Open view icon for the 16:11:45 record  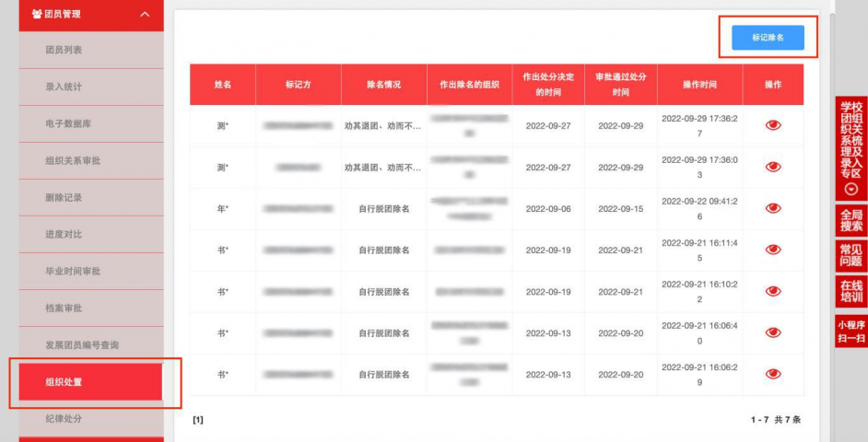pyautogui.click(x=772, y=250)
